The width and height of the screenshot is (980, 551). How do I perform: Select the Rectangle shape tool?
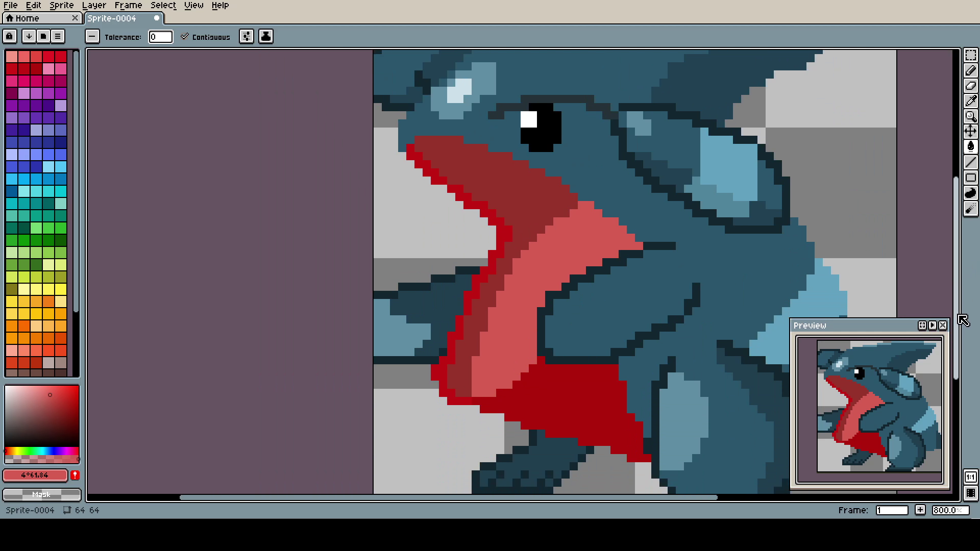coord(970,178)
